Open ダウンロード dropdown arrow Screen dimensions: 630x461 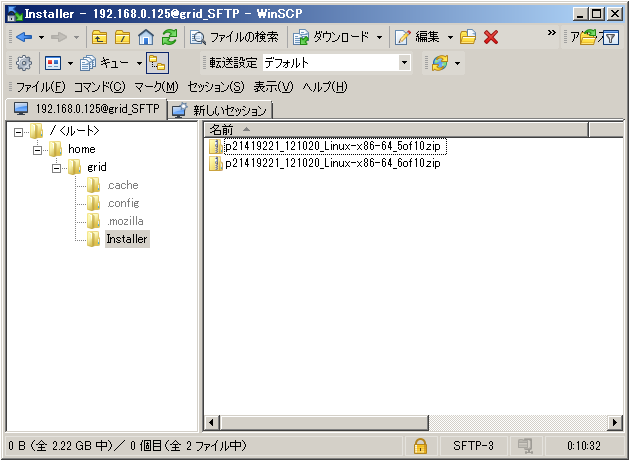[379, 38]
